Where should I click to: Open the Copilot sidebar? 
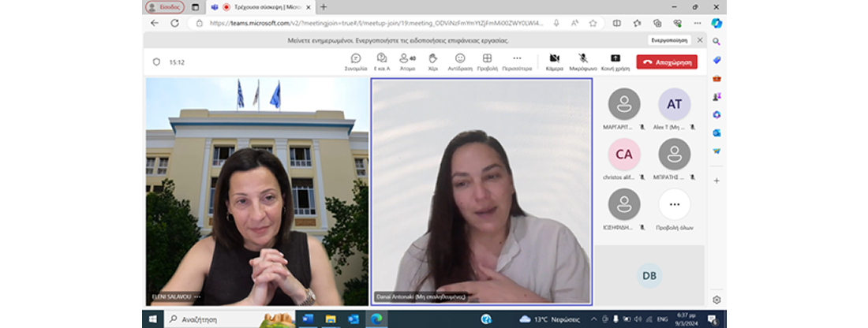tap(716, 23)
